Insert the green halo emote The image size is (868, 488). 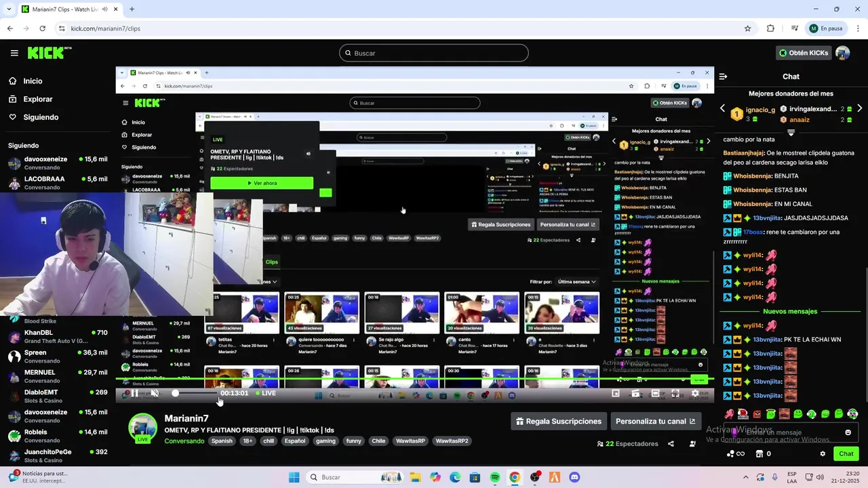[770, 413]
